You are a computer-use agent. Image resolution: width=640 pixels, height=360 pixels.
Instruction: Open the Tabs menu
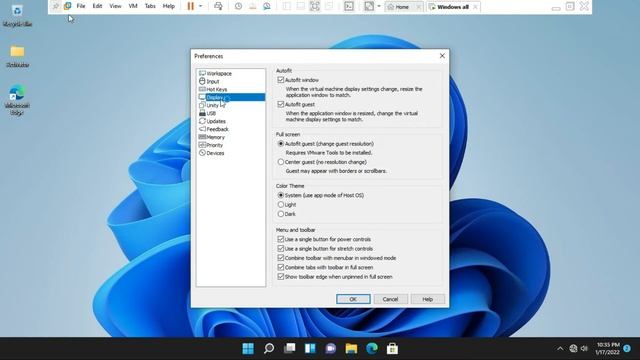(150, 6)
